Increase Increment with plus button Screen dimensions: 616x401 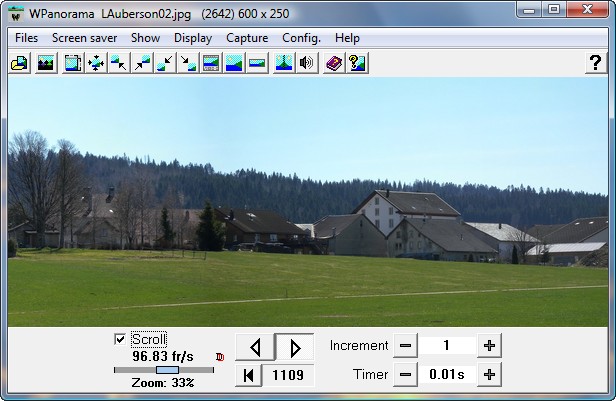point(489,346)
